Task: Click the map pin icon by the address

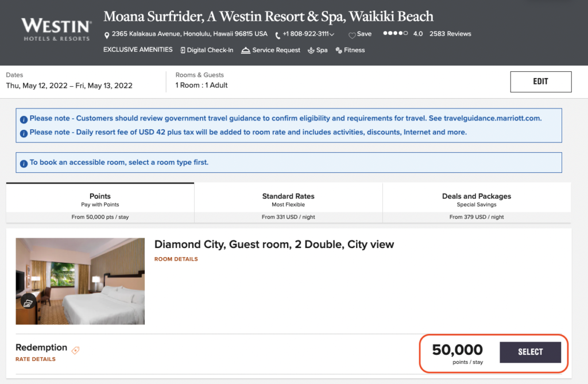Action: tap(107, 35)
